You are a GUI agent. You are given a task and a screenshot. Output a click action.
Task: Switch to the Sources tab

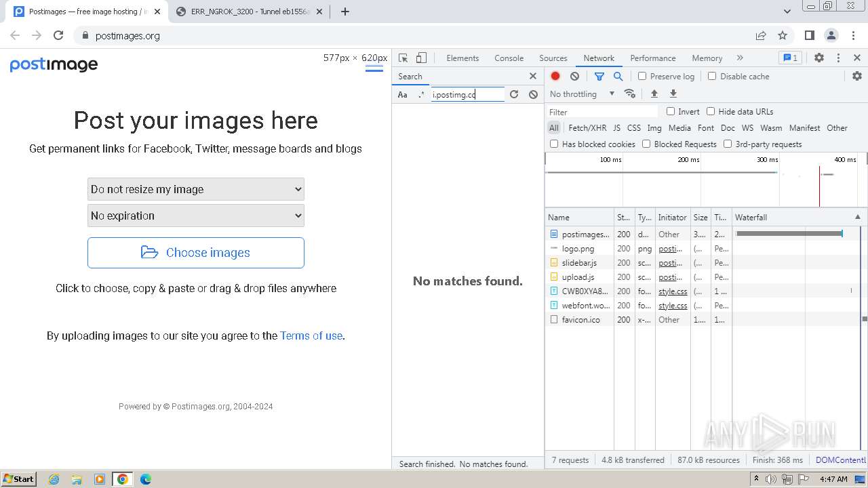[x=553, y=58]
